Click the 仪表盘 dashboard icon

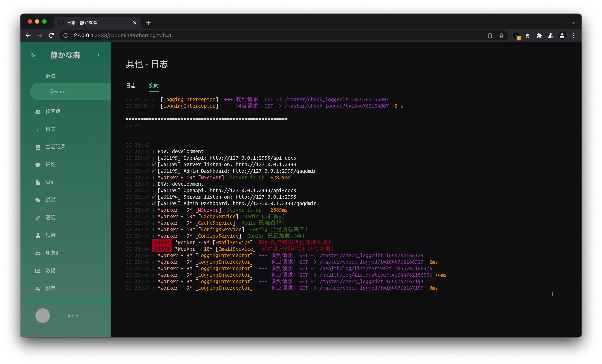(x=38, y=112)
